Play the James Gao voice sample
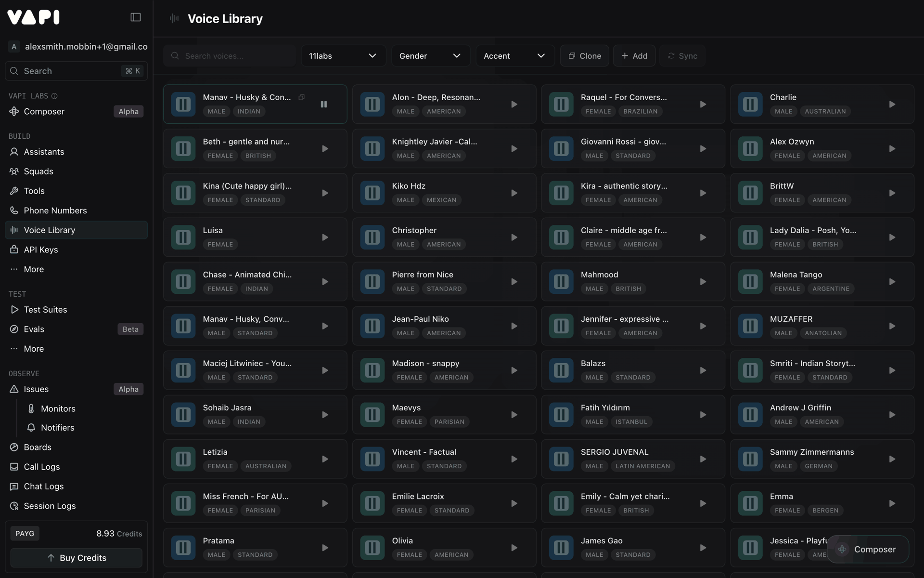The image size is (924, 578). [703, 547]
